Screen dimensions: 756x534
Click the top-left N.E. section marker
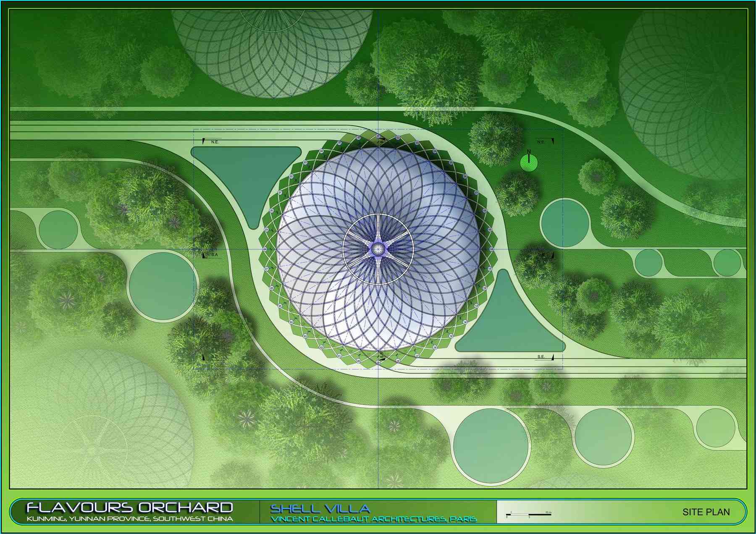click(x=211, y=141)
